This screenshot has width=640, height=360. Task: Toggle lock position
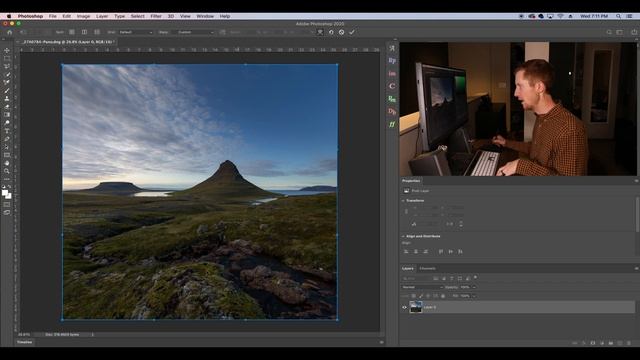coord(428,296)
